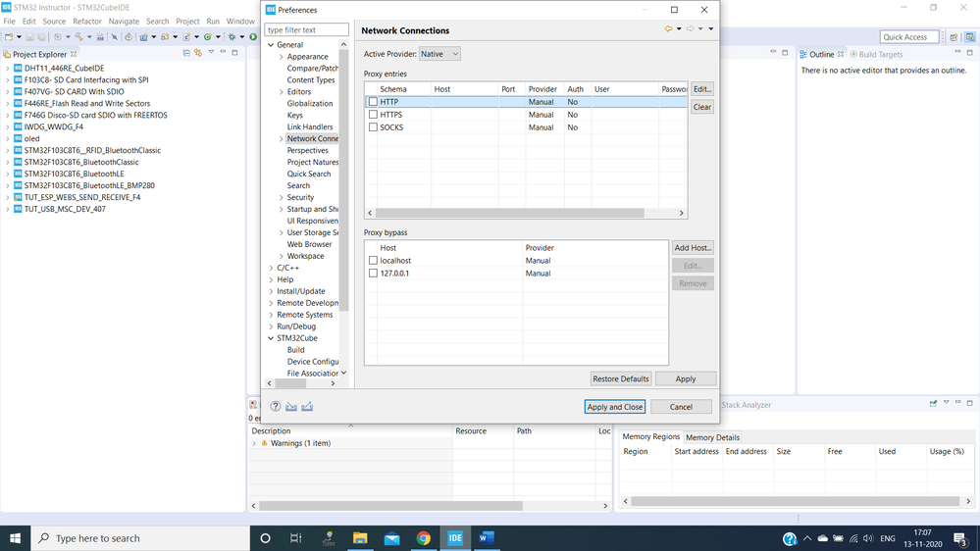Open the Refactor menu

(87, 22)
